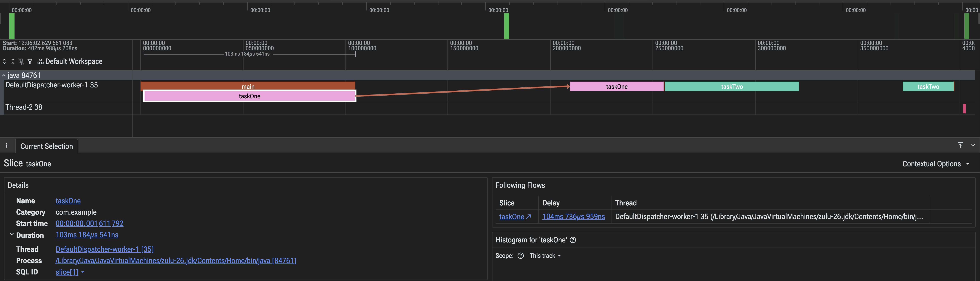Follow the taskOne link in Following Flows
Screen dimensions: 980x281
tap(515, 217)
